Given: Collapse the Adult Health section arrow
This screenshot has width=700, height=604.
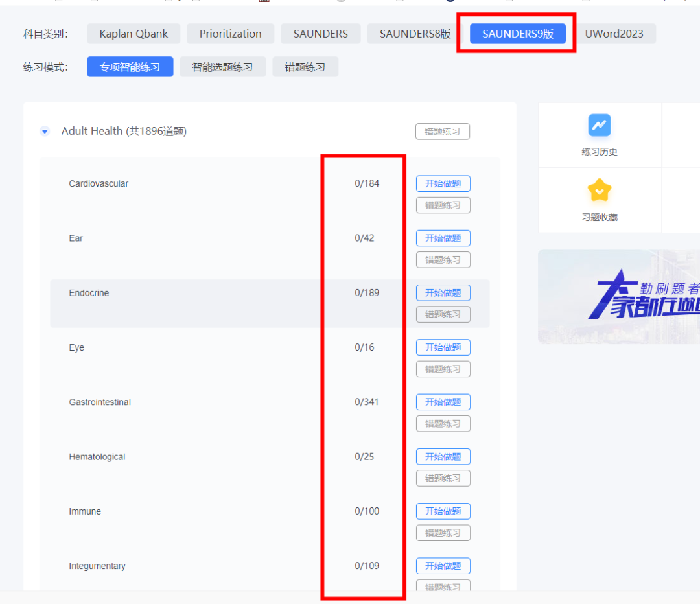Looking at the screenshot, I should (45, 132).
